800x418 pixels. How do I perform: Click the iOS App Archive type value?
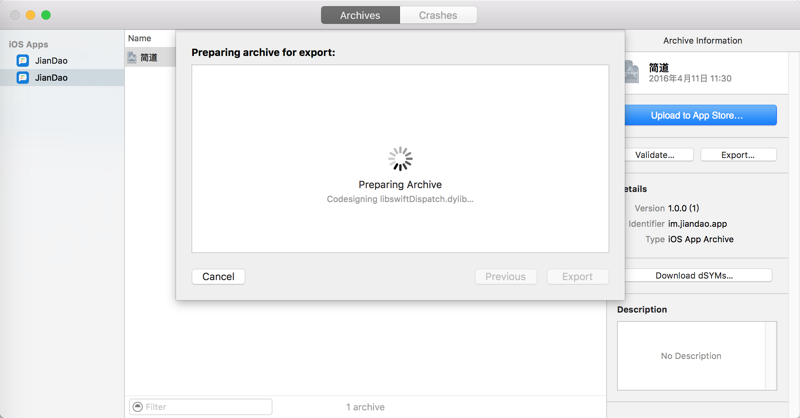[x=701, y=239]
